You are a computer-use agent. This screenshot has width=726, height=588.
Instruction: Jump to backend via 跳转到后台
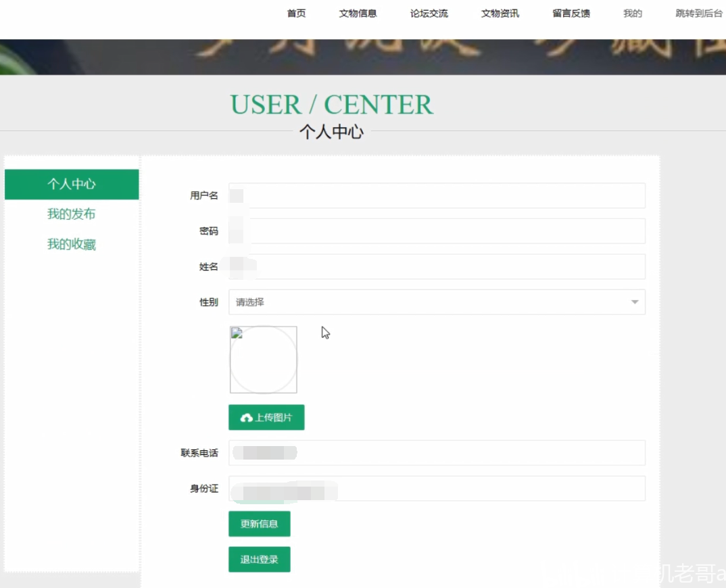(699, 14)
